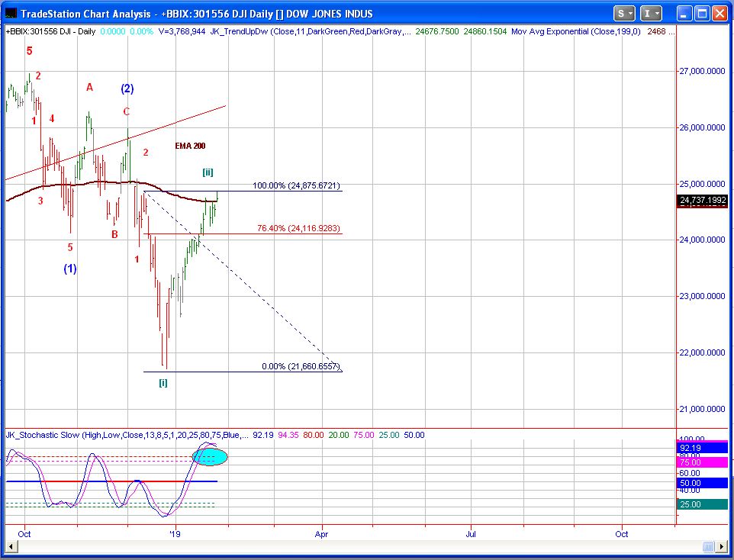Click the "24,000.0000" price axis label

coord(702,240)
